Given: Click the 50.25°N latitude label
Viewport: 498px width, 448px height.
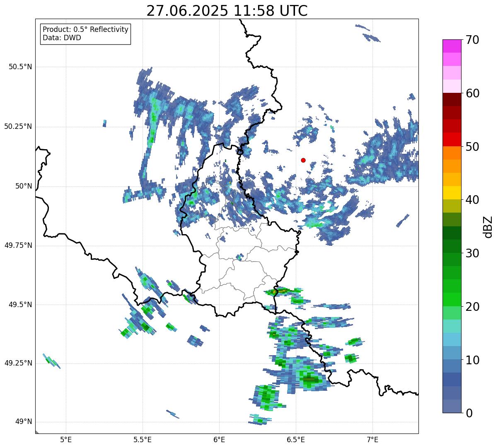Looking at the screenshot, I should point(18,126).
